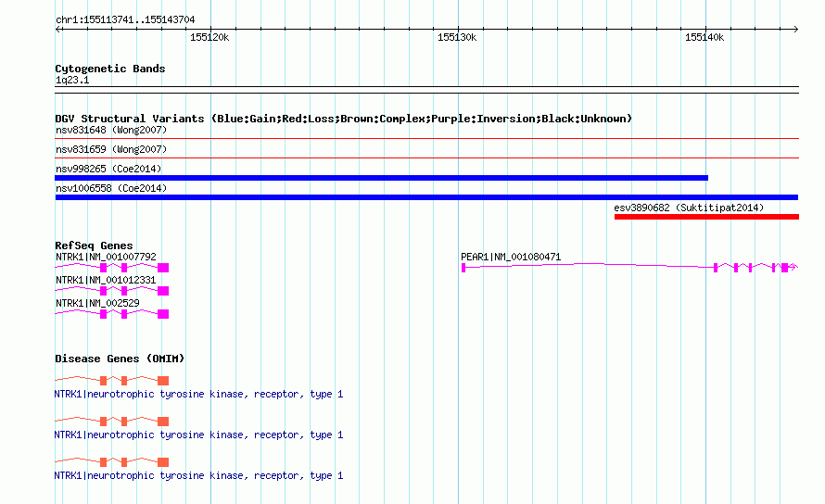The image size is (825, 504).
Task: Click the Cytogenetic Bands track heading
Action: point(110,69)
